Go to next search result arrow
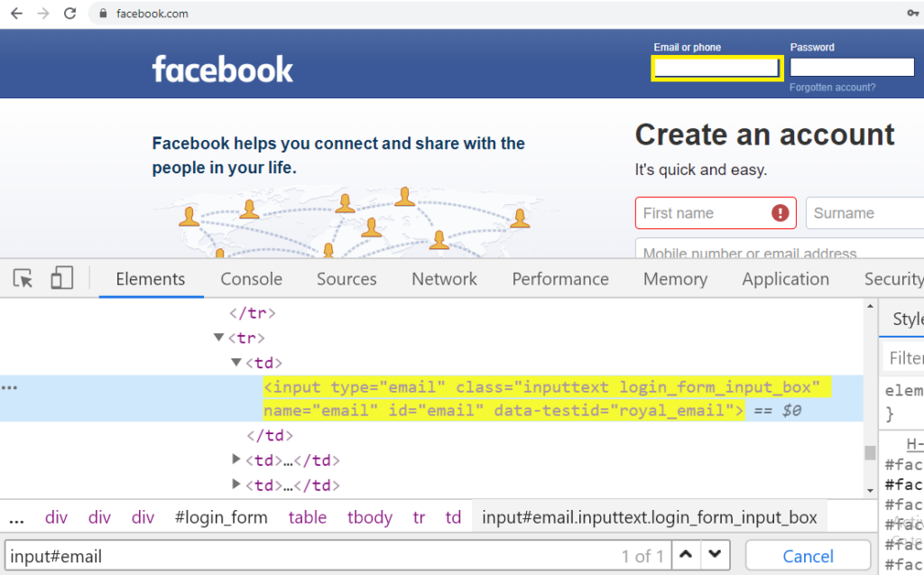 click(x=715, y=554)
